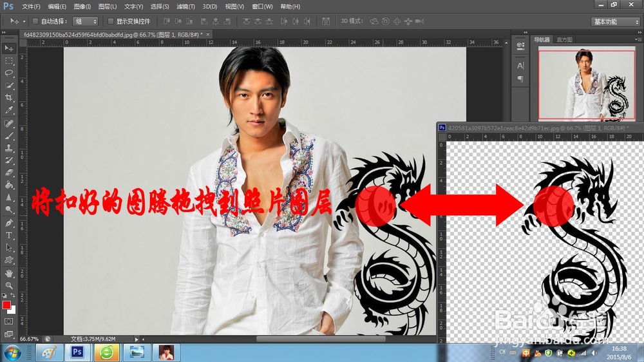Click the navigator preview thumbnail
The height and width of the screenshot is (362, 644).
[587, 83]
